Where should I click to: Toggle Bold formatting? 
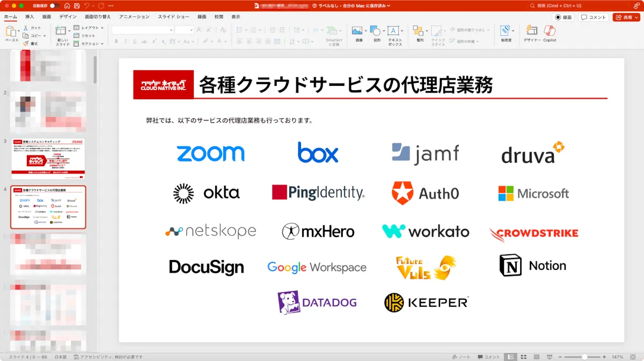click(115, 41)
